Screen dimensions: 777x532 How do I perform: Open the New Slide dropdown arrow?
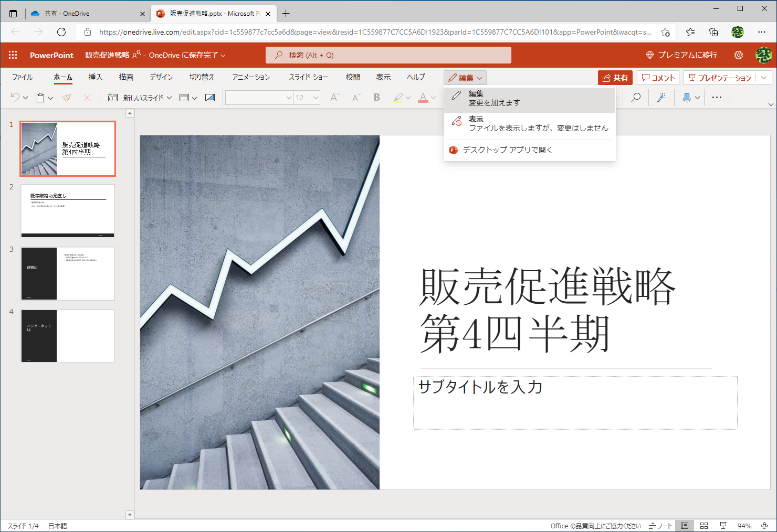pos(169,98)
